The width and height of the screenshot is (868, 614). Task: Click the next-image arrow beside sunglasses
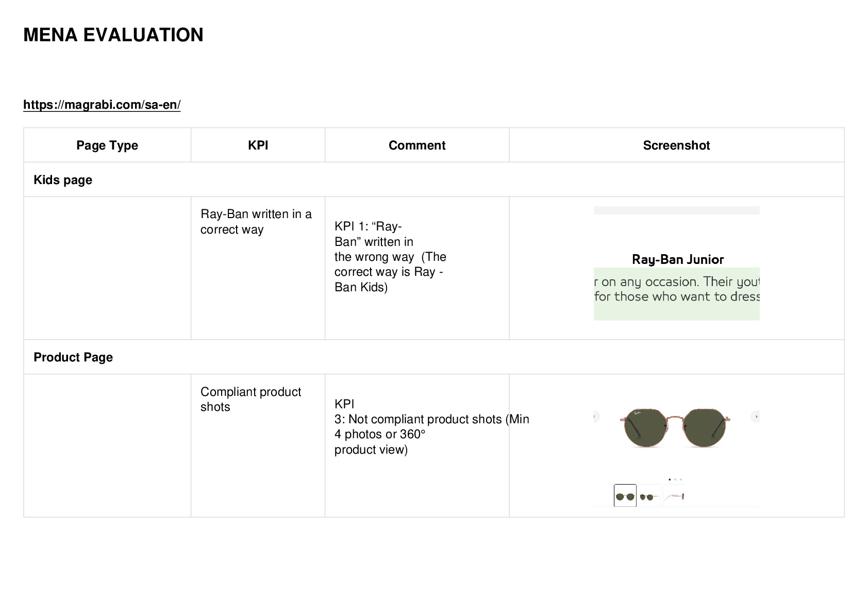[756, 417]
